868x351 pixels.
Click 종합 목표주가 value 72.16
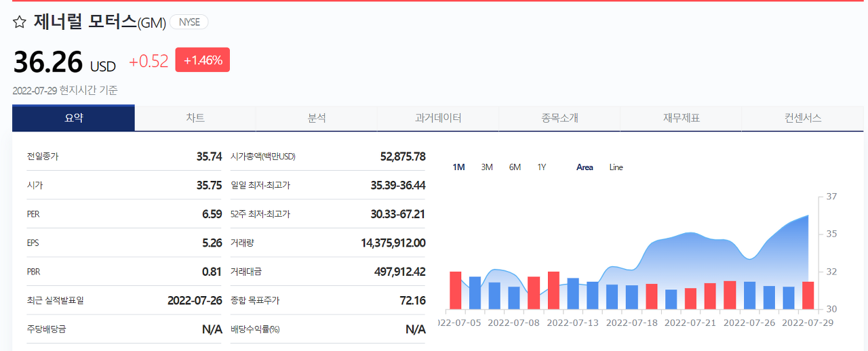[x=413, y=300]
